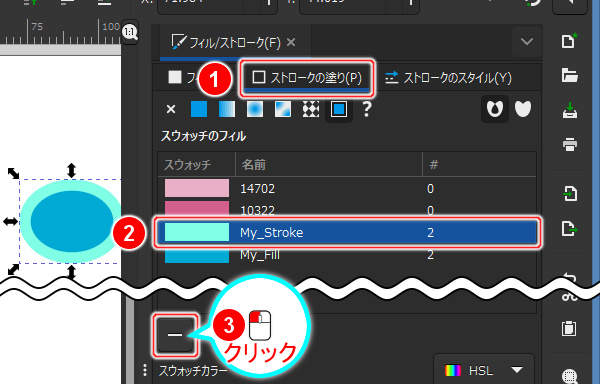The width and height of the screenshot is (600, 384).
Task: Click the blue ellipse fill on canvas
Action: click(x=72, y=221)
